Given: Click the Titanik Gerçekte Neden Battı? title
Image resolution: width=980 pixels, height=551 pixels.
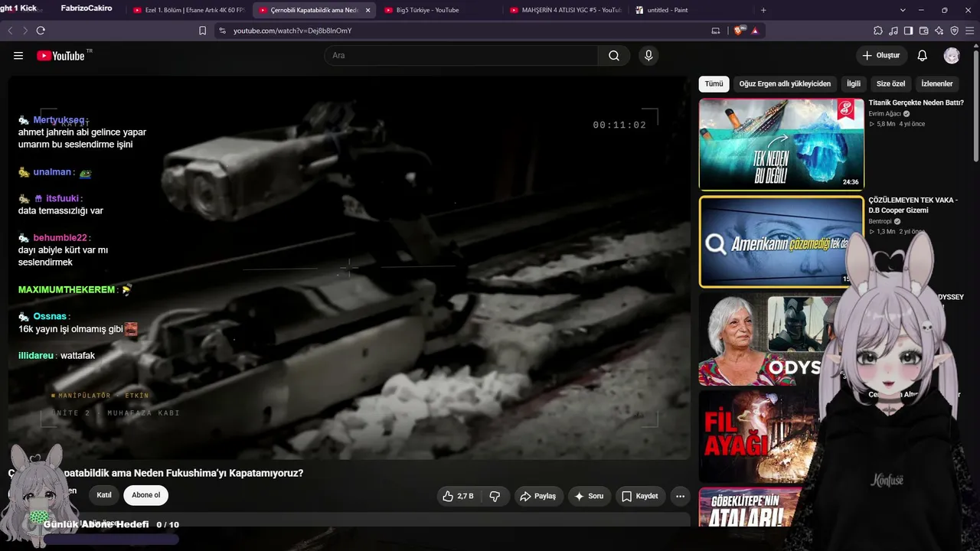Looking at the screenshot, I should point(916,103).
